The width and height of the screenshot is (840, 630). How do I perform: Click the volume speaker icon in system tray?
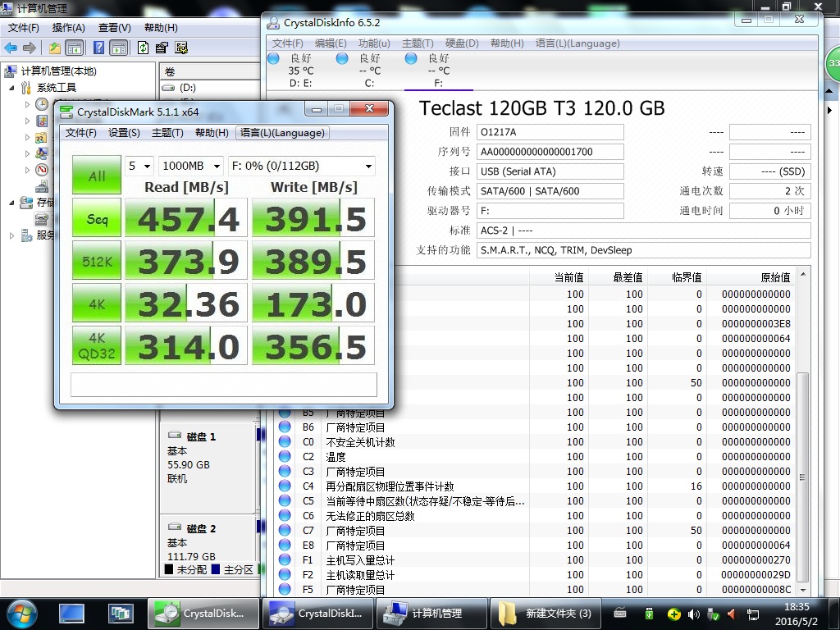point(693,614)
